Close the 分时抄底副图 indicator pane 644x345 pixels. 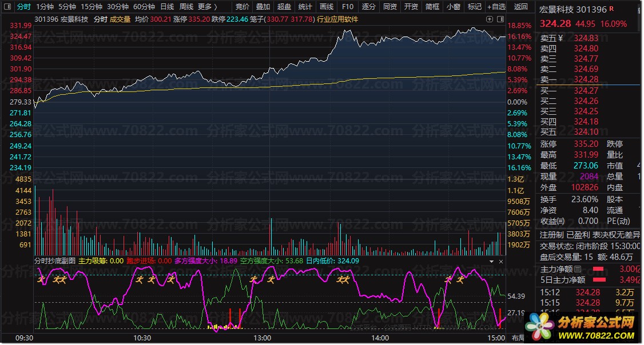click(500, 261)
